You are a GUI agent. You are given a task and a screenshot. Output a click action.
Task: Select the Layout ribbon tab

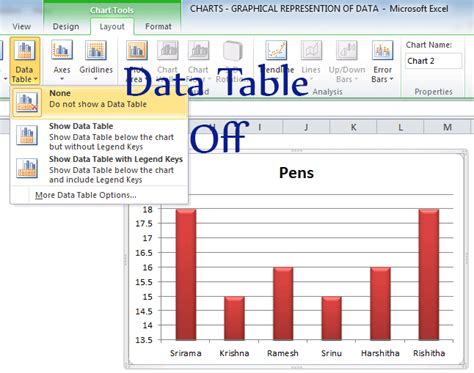pyautogui.click(x=112, y=26)
